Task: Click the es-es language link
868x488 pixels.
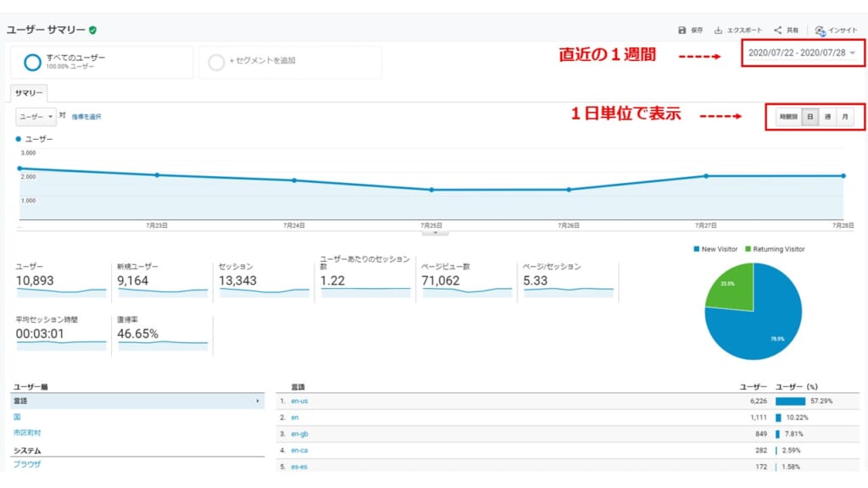Action: (299, 467)
